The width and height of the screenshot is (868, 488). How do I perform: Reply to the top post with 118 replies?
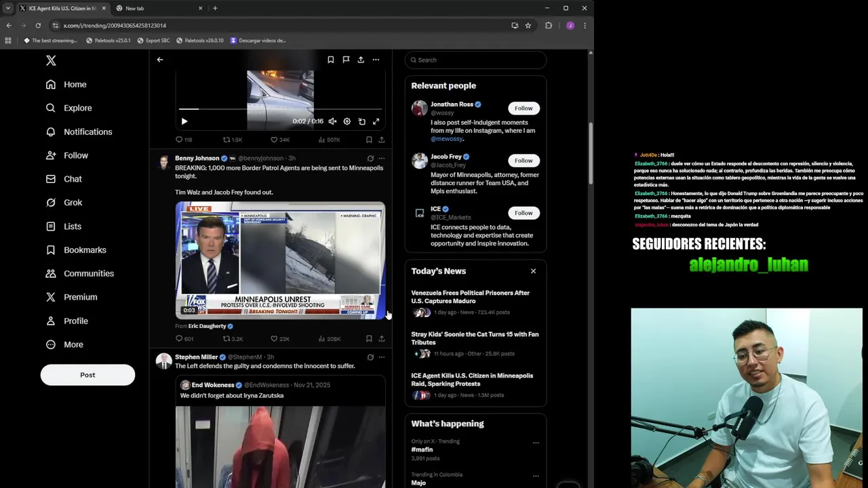click(184, 140)
